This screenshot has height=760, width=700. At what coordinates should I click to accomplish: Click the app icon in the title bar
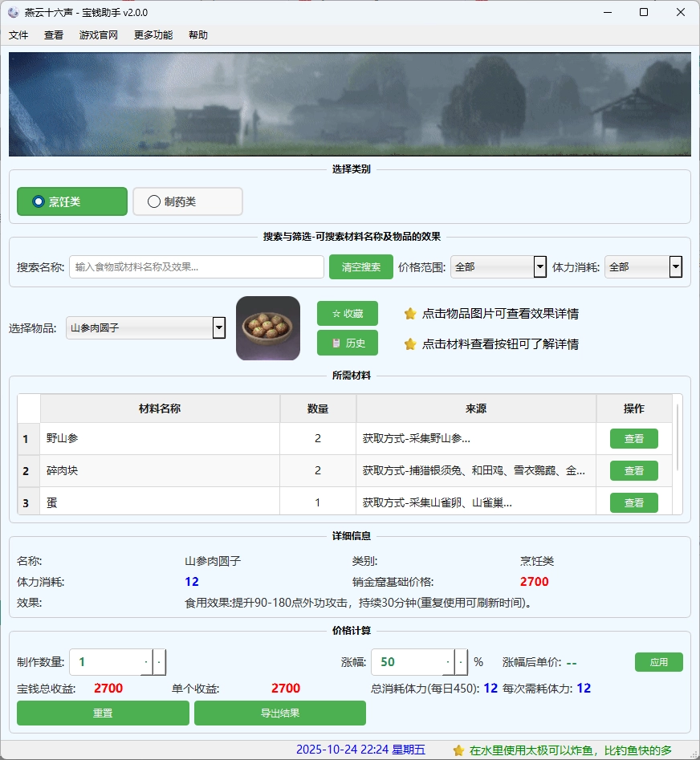pos(13,13)
